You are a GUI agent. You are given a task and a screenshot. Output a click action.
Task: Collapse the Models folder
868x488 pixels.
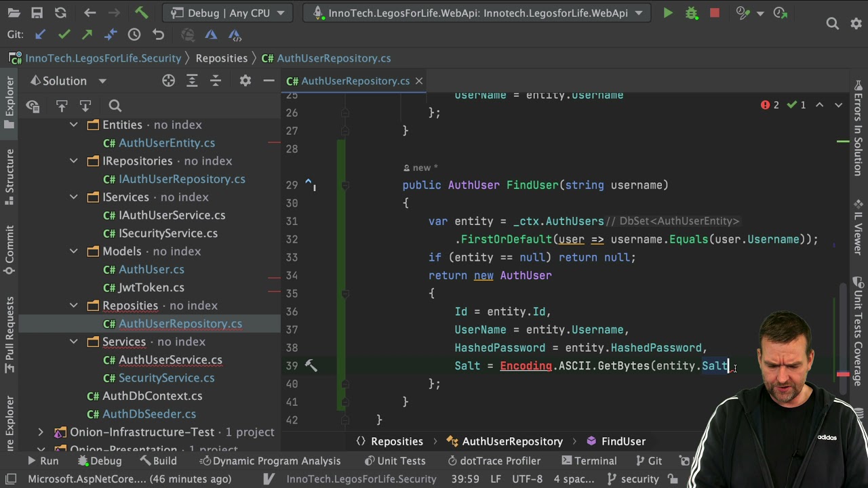coord(74,251)
